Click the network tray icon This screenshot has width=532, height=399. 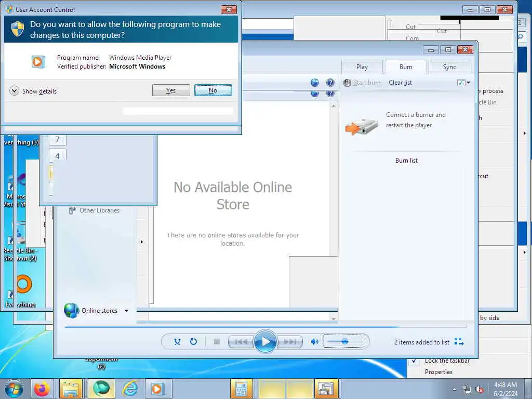(467, 390)
